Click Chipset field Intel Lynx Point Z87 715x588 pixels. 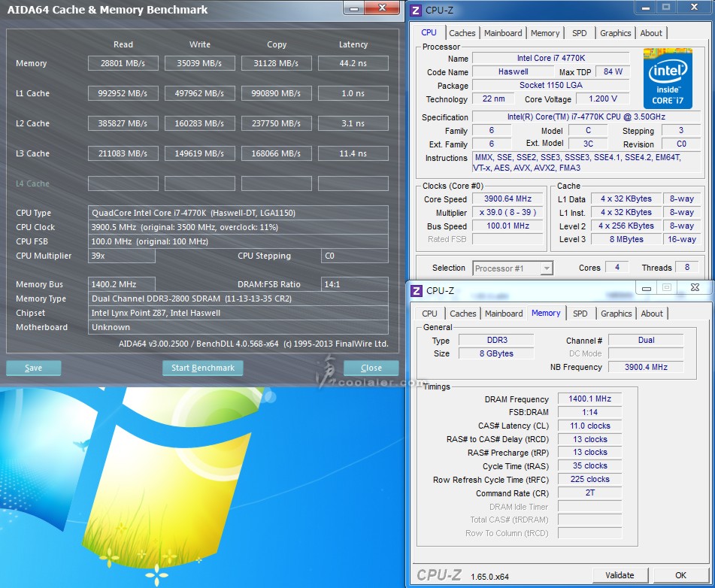[x=238, y=313]
